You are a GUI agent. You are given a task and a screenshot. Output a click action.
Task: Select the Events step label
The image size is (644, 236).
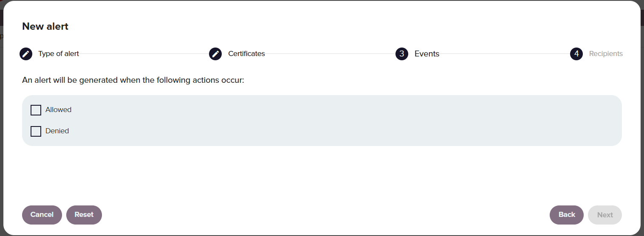pyautogui.click(x=427, y=54)
